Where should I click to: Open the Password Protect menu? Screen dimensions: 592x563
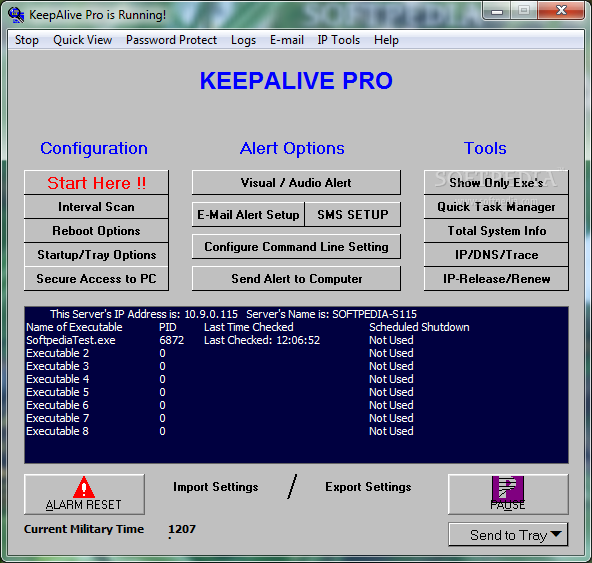pyautogui.click(x=171, y=40)
